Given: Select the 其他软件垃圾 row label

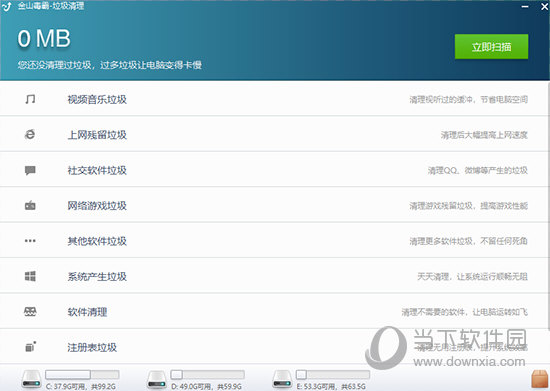Looking at the screenshot, I should [97, 241].
